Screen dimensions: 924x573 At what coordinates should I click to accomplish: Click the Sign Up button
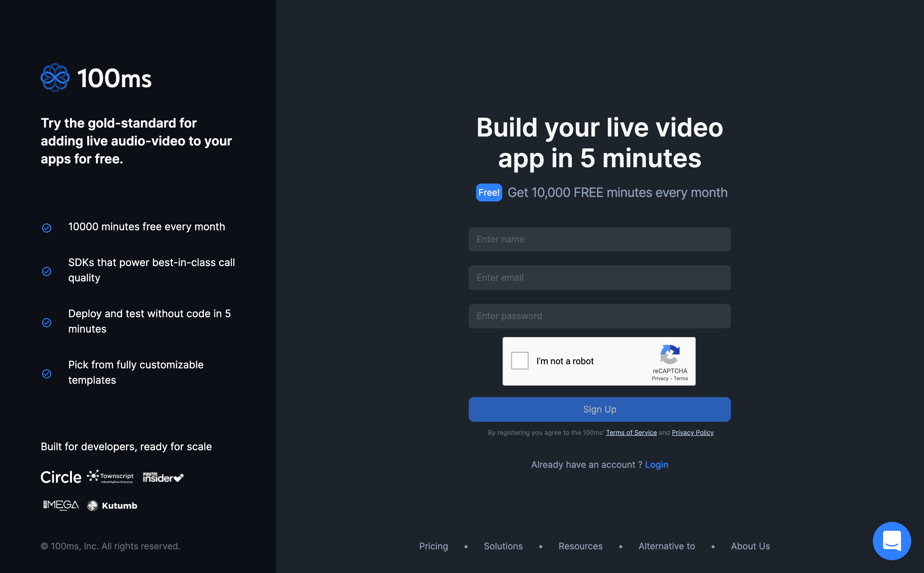(x=599, y=409)
